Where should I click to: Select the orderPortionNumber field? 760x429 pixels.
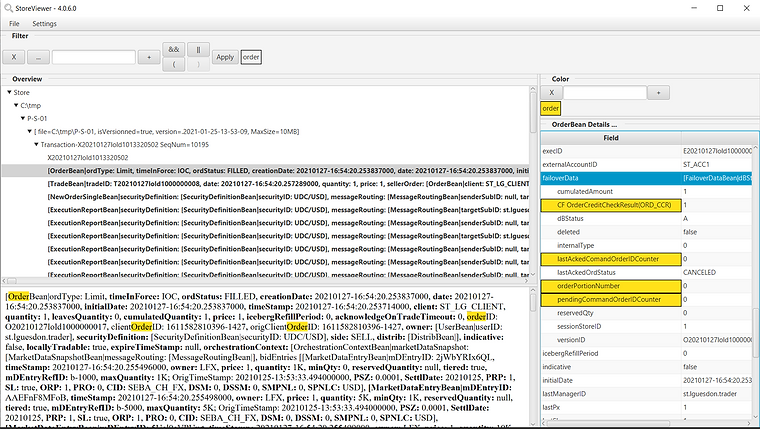[x=611, y=286]
